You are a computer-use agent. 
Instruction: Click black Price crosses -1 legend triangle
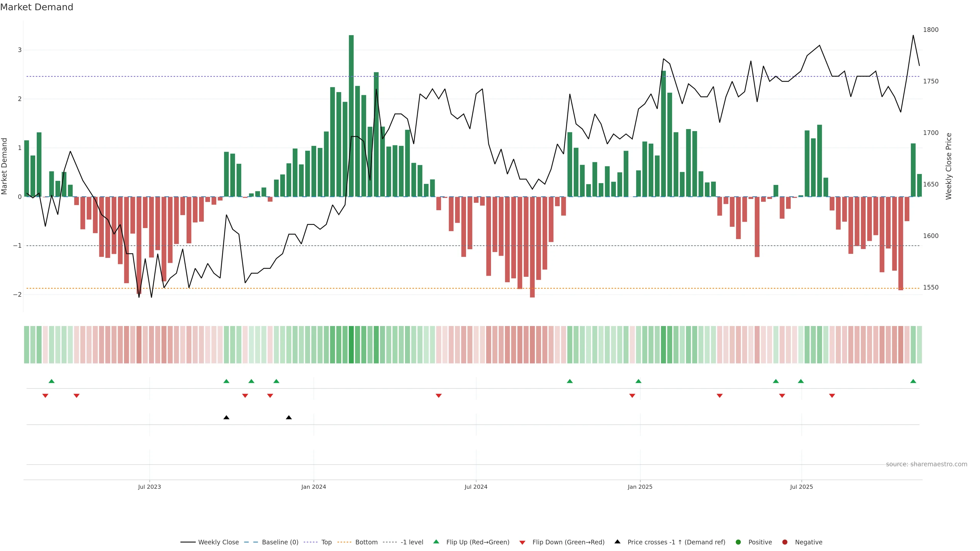coord(617,542)
